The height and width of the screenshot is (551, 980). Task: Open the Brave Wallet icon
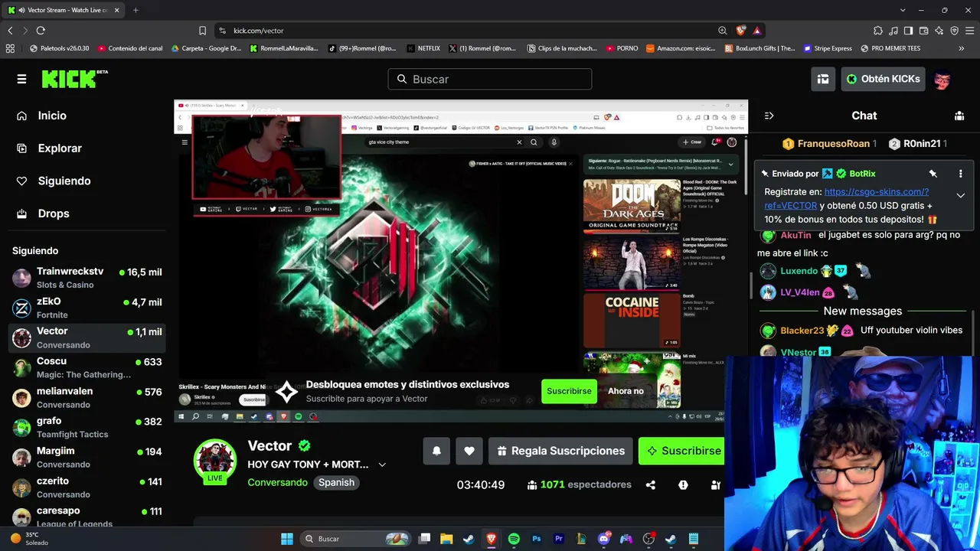(923, 31)
